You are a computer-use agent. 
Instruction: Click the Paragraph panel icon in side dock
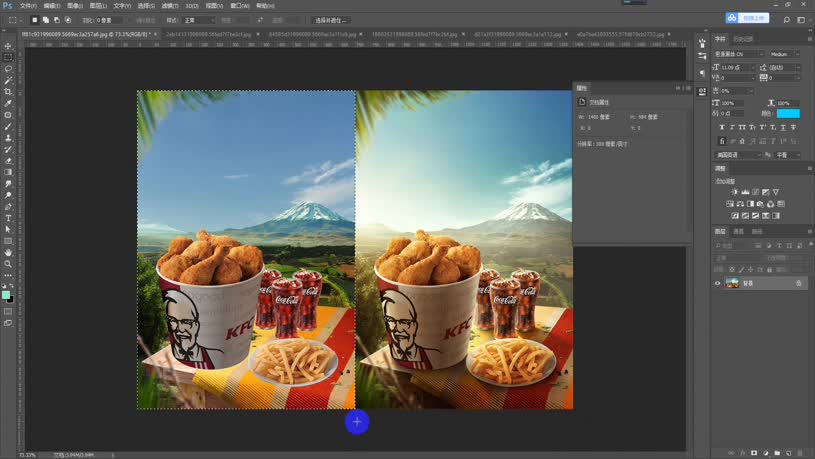tap(702, 73)
